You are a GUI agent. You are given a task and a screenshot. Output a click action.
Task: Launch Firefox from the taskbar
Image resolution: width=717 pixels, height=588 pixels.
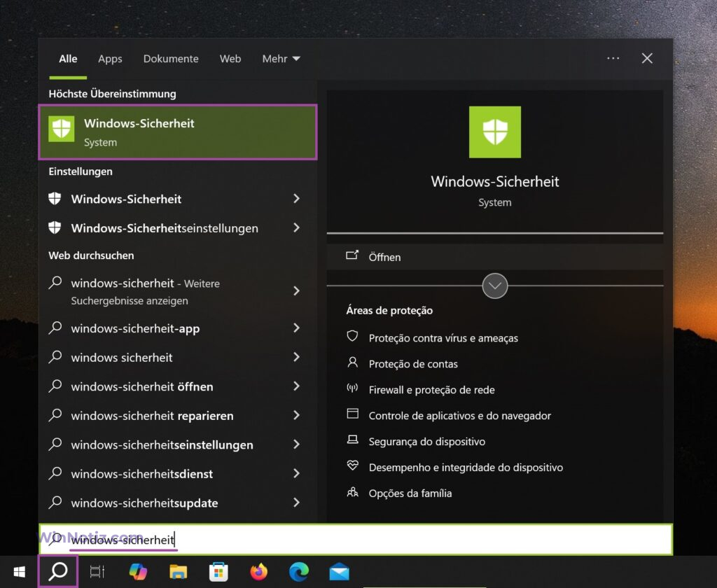pyautogui.click(x=259, y=572)
